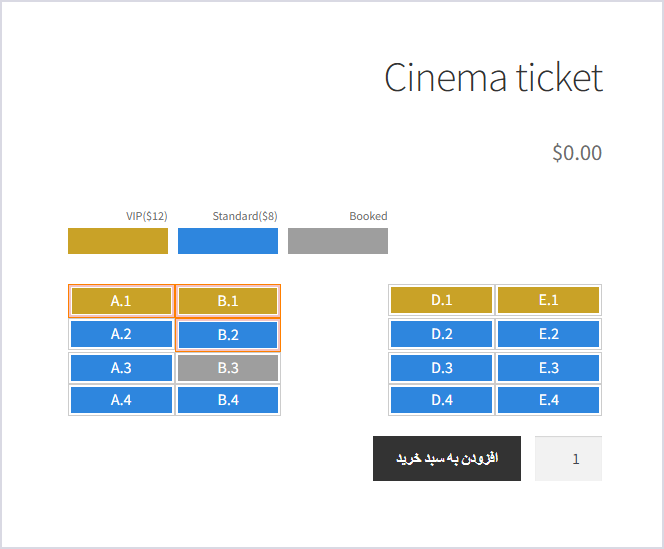Choose standard seat B.2
This screenshot has height=549, width=664.
pyautogui.click(x=228, y=335)
